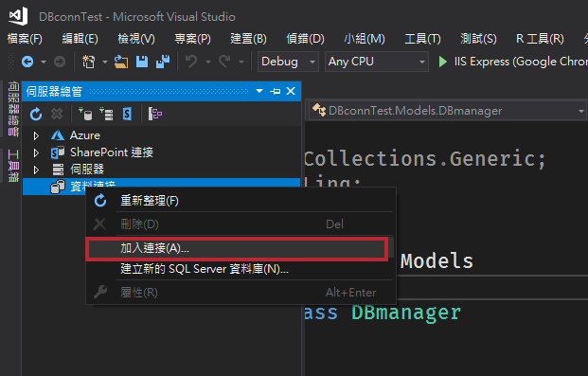Open the 小組(M) menu
This screenshot has height=376, width=588.
click(x=365, y=39)
